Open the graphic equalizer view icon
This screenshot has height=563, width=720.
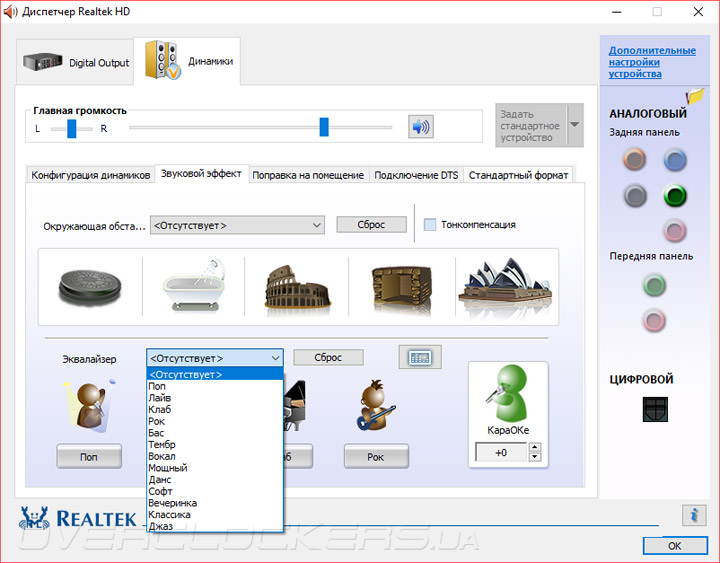(420, 357)
